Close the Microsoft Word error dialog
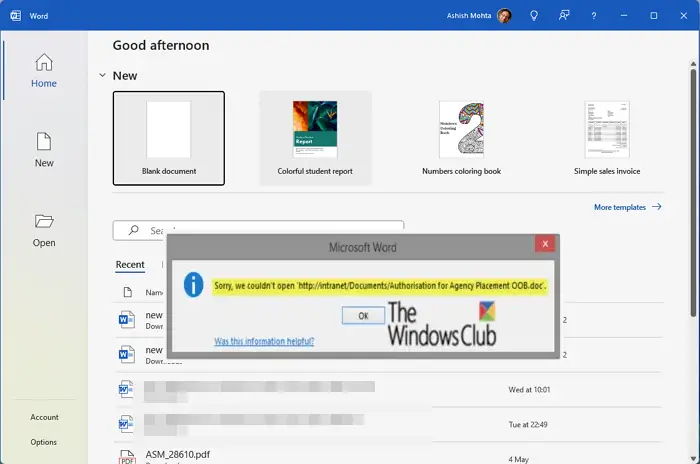This screenshot has height=464, width=700. tap(545, 244)
